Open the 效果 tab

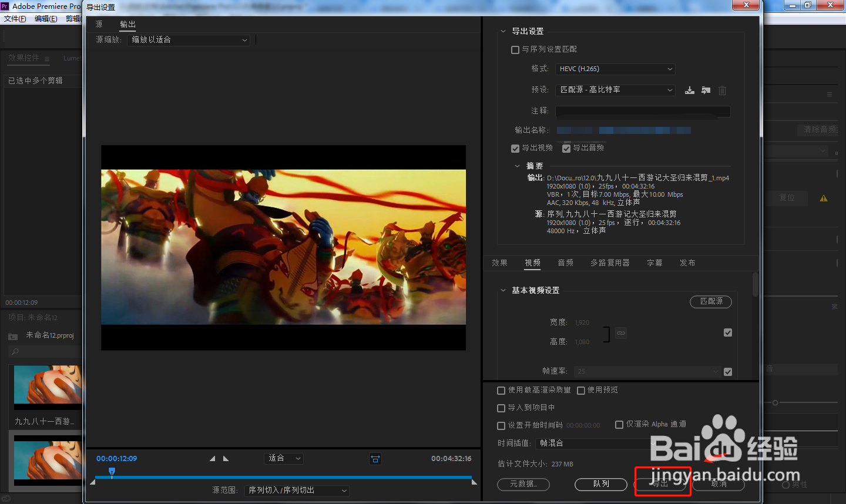[499, 263]
